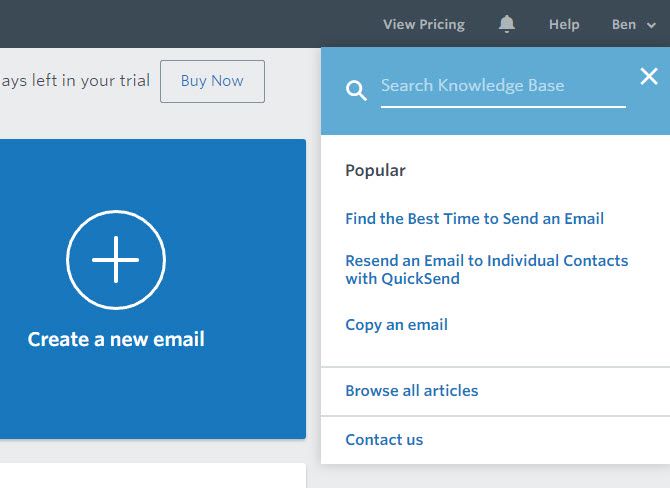Click the 'Create a new email' label
Image resolution: width=670 pixels, height=488 pixels.
coord(116,339)
